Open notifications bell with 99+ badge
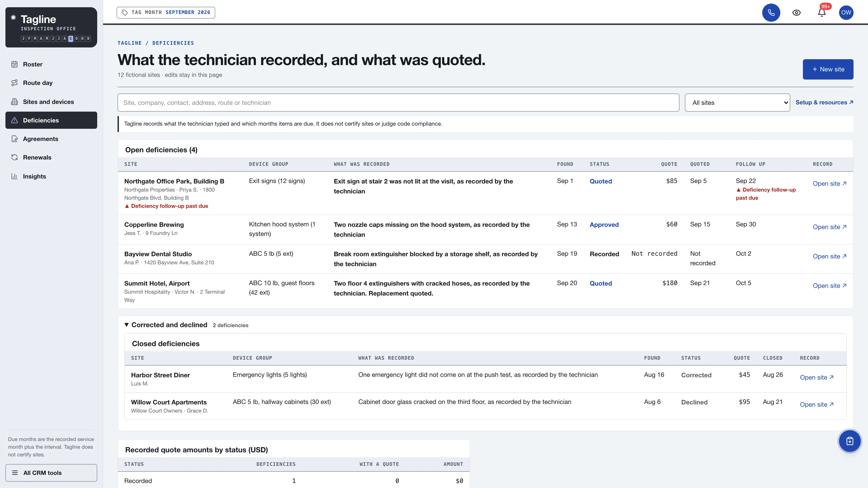 coord(822,12)
